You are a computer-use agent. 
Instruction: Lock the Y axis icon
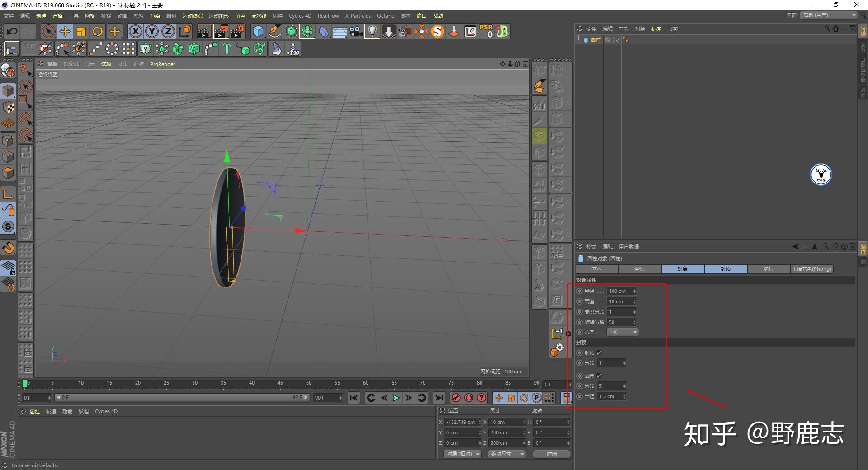coord(151,31)
